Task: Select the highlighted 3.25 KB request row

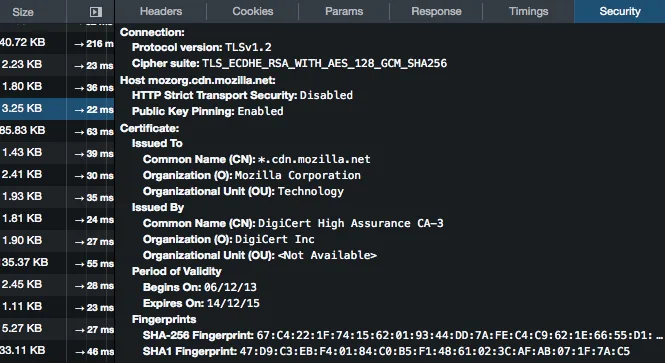Action: pyautogui.click(x=57, y=109)
